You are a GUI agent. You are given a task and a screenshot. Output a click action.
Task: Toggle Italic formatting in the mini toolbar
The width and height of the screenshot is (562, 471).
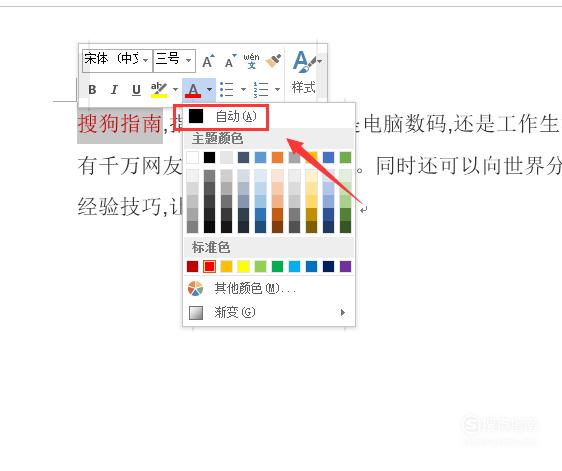tap(114, 89)
